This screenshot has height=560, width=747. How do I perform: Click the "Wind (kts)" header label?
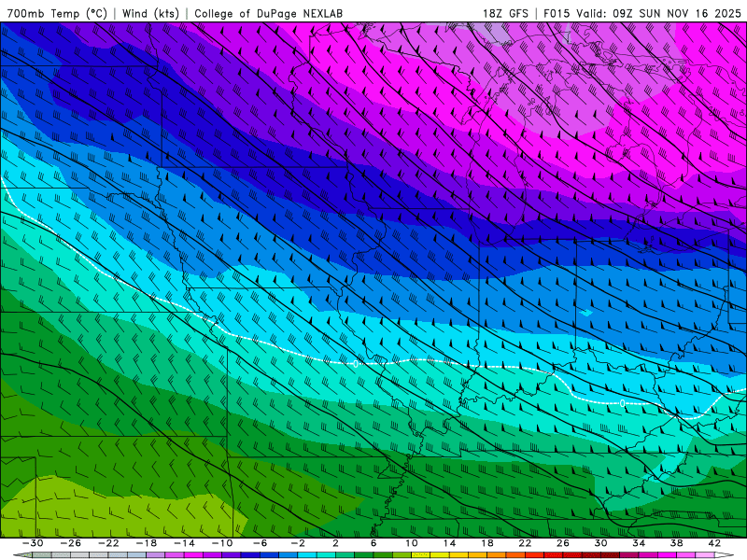pyautogui.click(x=150, y=13)
